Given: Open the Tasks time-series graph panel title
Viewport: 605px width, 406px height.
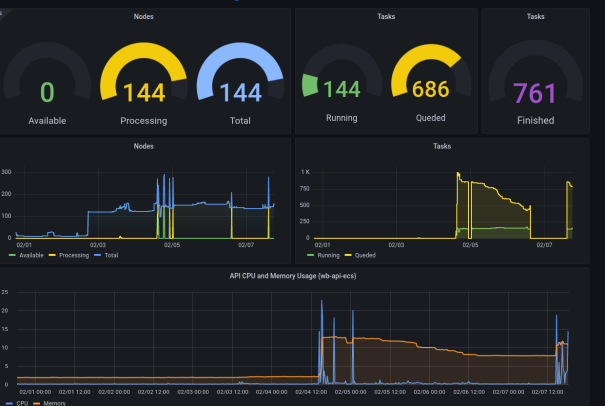Looking at the screenshot, I should 442,146.
